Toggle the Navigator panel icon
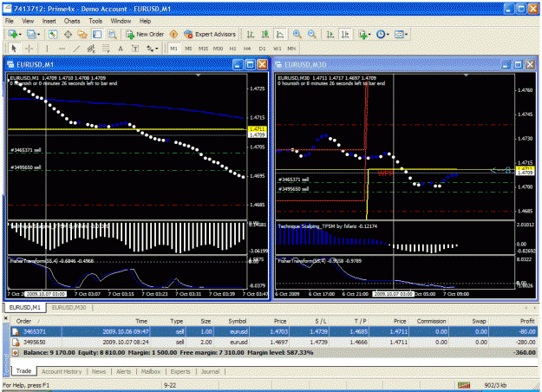Screen dimensions: 542x392 82,34
